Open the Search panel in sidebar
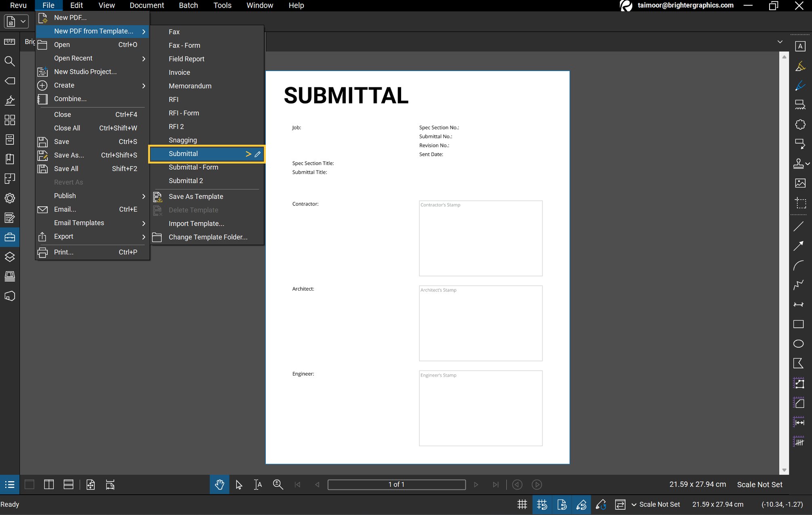Screen dimensions: 812x515 tap(10, 61)
